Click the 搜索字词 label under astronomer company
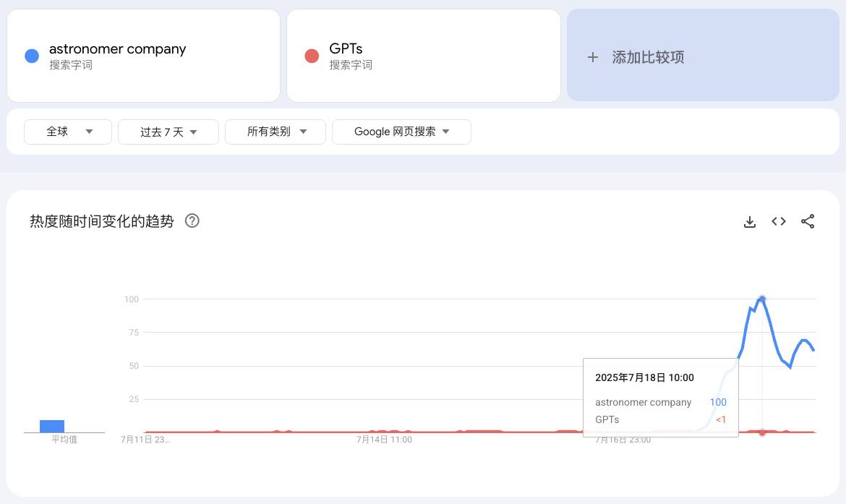 click(71, 65)
